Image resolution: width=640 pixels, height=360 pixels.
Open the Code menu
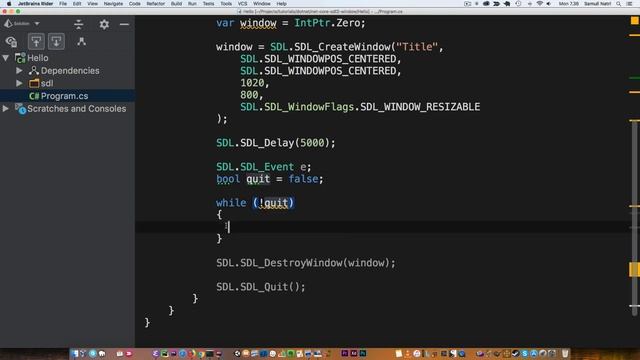[x=134, y=4]
